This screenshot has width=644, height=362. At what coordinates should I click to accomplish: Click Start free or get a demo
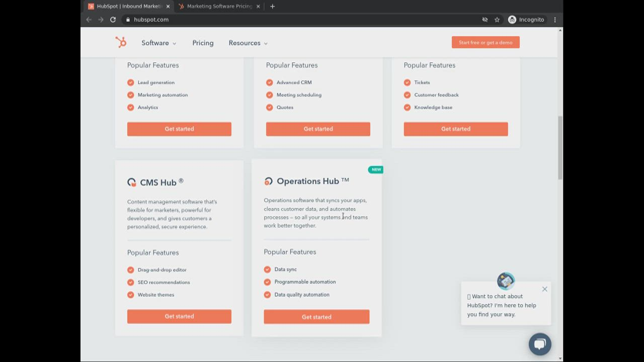pos(486,42)
